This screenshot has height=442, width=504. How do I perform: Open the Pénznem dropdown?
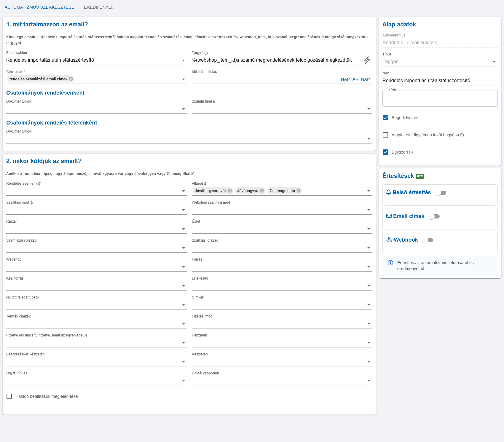(282, 343)
